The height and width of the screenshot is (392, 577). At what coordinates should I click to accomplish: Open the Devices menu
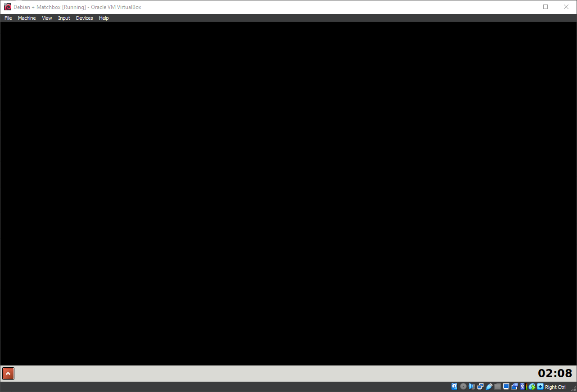pyautogui.click(x=84, y=18)
